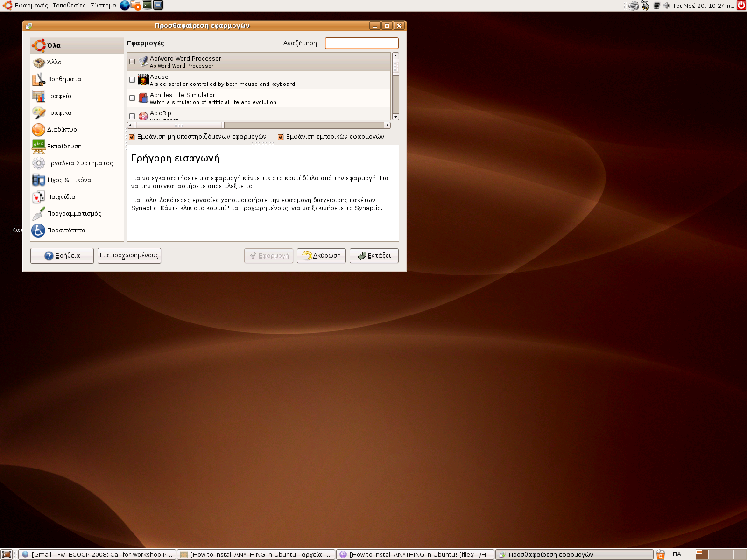This screenshot has height=560, width=747.
Task: Click the bird-shaped tray icon
Action: 645,6
